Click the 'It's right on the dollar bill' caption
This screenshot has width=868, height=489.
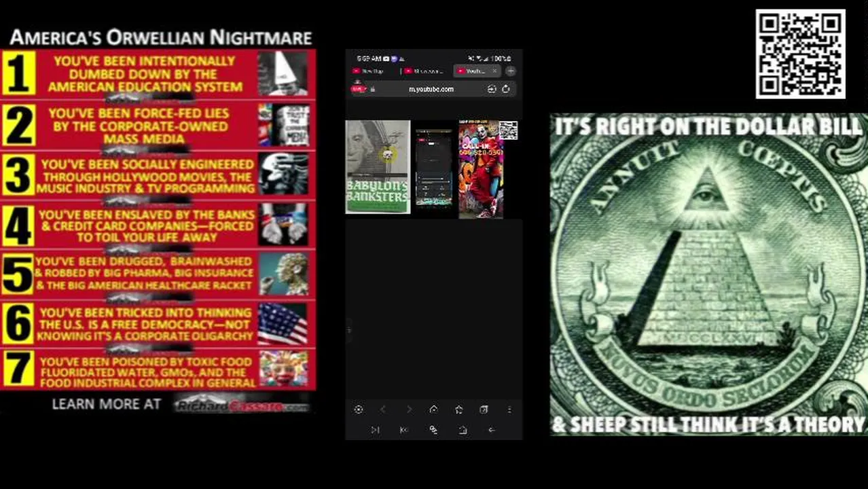(x=709, y=126)
